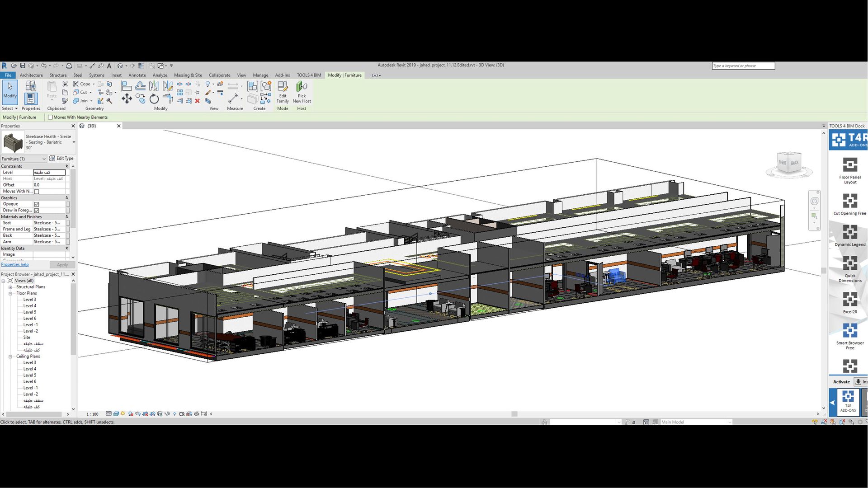Open the Architecture ribbon tab
This screenshot has width=868, height=488.
(x=31, y=75)
